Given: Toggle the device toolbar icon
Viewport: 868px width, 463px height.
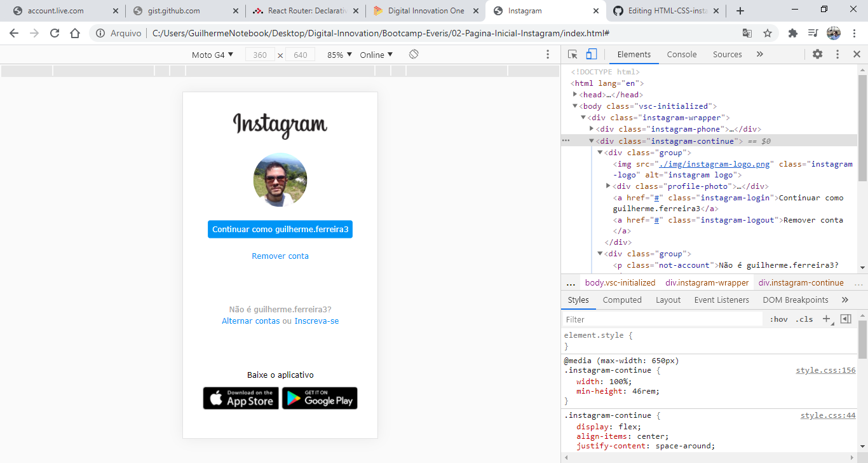Looking at the screenshot, I should [592, 54].
